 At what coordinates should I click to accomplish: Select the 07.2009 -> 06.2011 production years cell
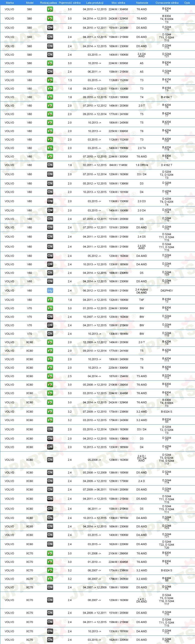[x=95, y=489]
